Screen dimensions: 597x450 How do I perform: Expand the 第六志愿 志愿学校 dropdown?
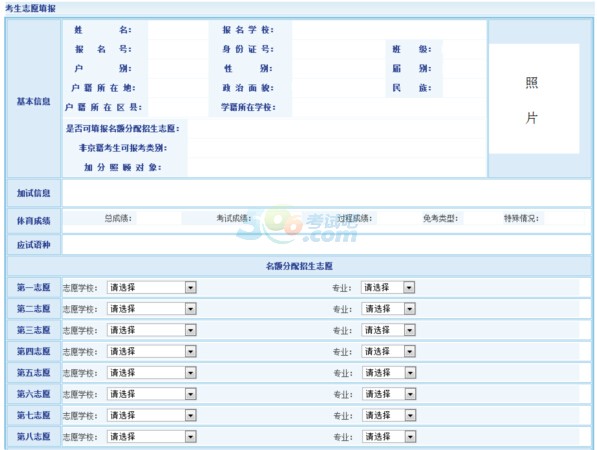152,394
